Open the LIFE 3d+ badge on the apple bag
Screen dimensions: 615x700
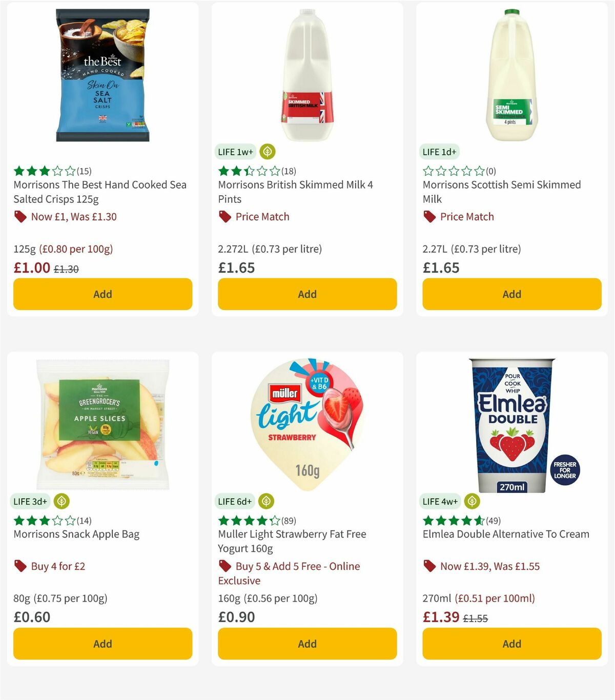click(30, 501)
